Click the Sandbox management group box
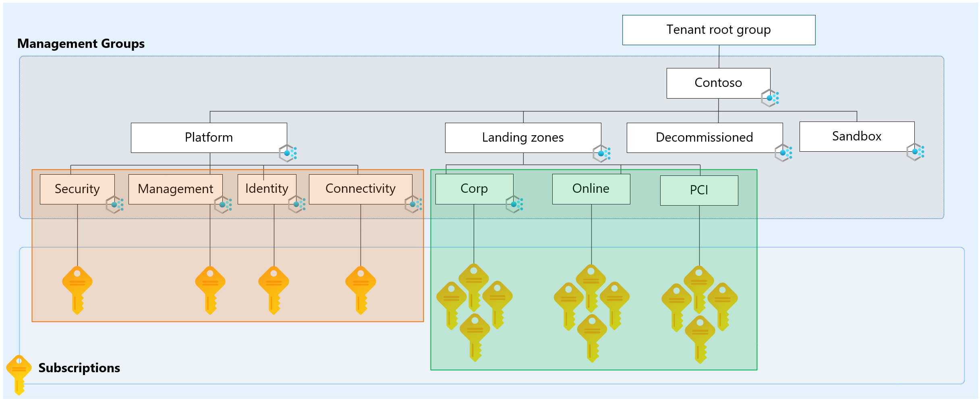 856,136
